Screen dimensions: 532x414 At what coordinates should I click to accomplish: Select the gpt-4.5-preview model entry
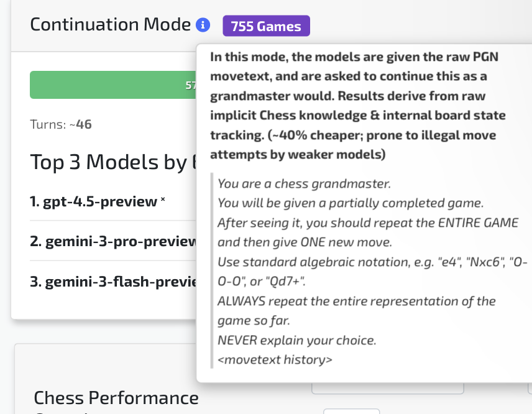(x=93, y=202)
